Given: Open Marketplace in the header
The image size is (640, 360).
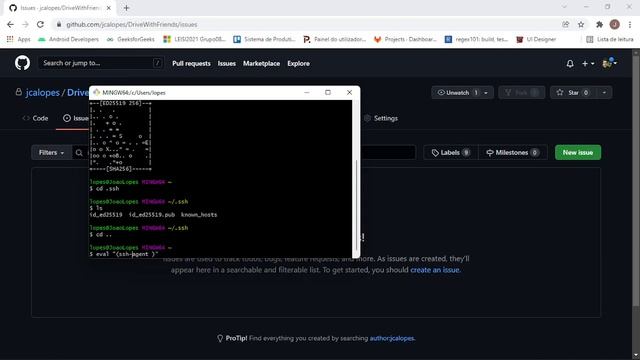Looking at the screenshot, I should click(x=261, y=64).
